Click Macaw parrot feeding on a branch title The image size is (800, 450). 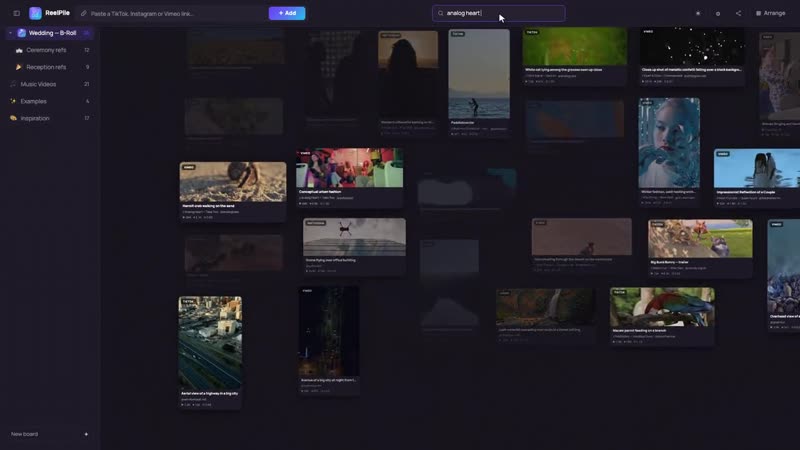pyautogui.click(x=639, y=331)
